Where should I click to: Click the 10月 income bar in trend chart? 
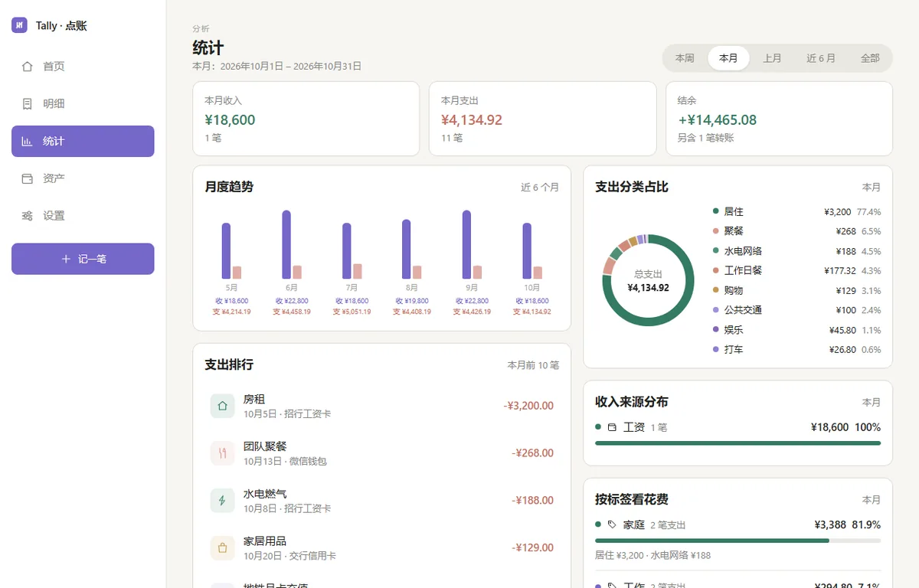(x=527, y=251)
